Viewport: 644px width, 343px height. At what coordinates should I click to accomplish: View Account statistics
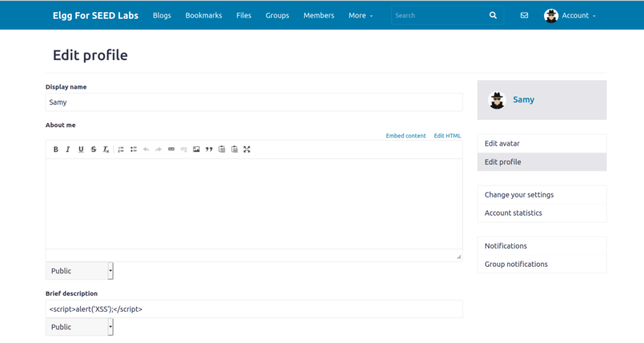tap(542, 213)
